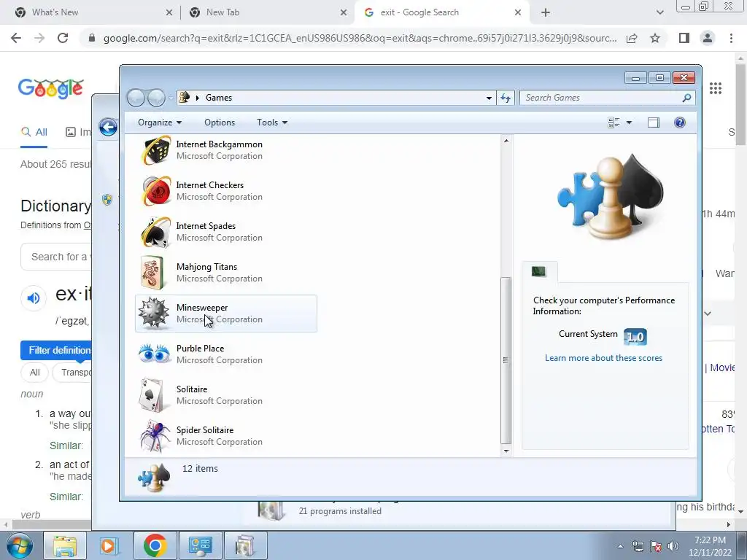Viewport: 747px width, 560px height.
Task: Select the Spider Solitaire icon
Action: [x=155, y=436]
